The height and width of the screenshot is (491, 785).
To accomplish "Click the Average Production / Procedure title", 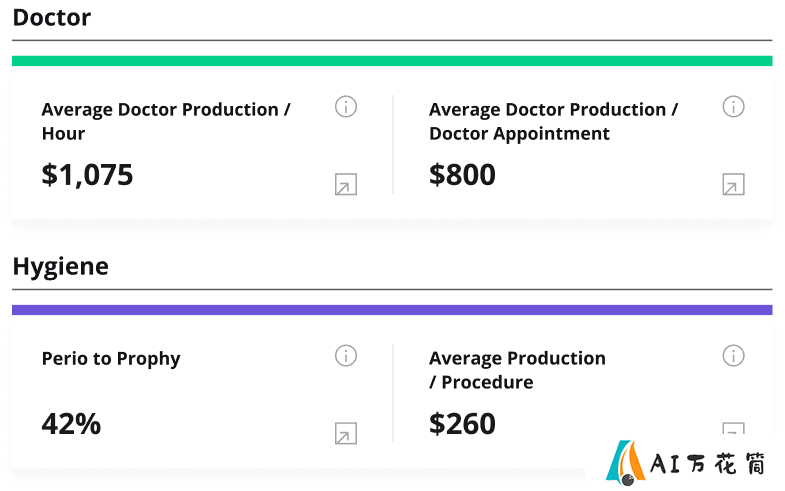I will [517, 370].
